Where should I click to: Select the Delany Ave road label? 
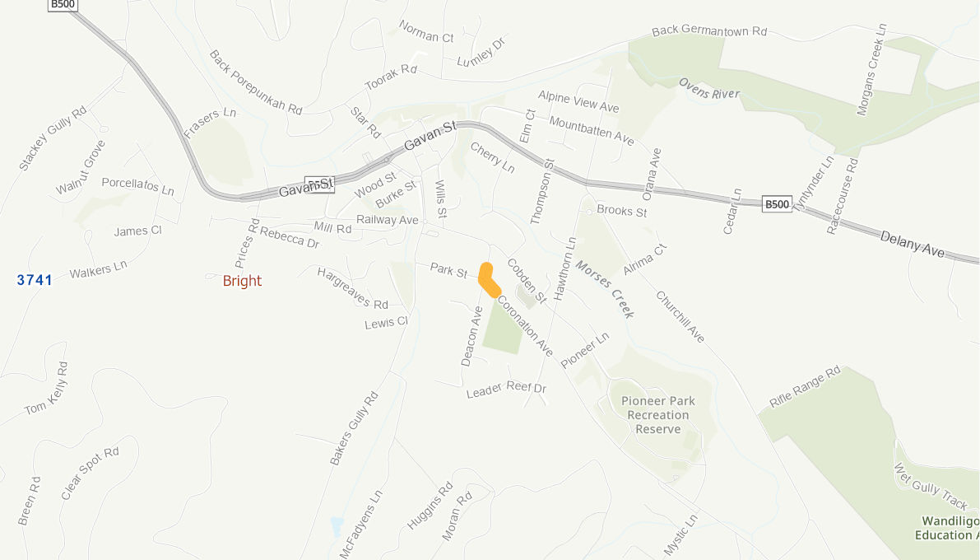[x=913, y=244]
